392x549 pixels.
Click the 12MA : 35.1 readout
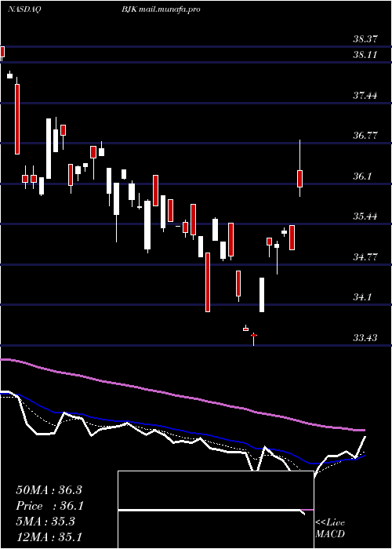coord(49,537)
